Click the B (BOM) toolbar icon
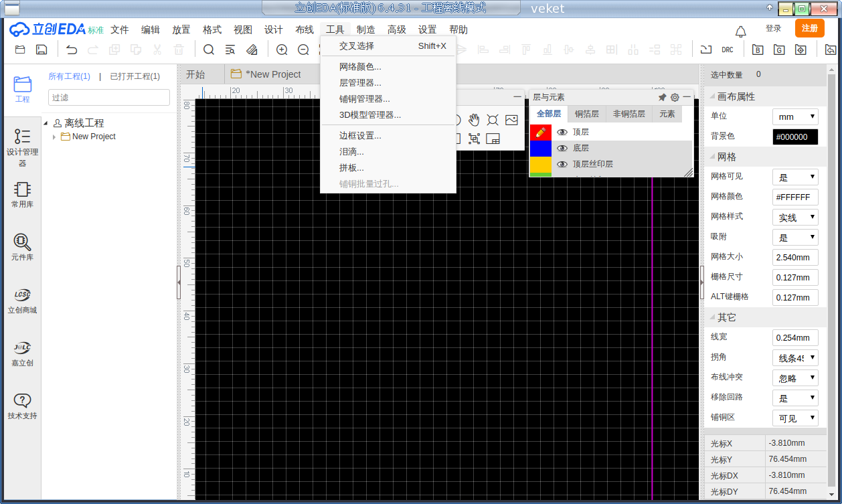This screenshot has width=842, height=504. (x=758, y=50)
